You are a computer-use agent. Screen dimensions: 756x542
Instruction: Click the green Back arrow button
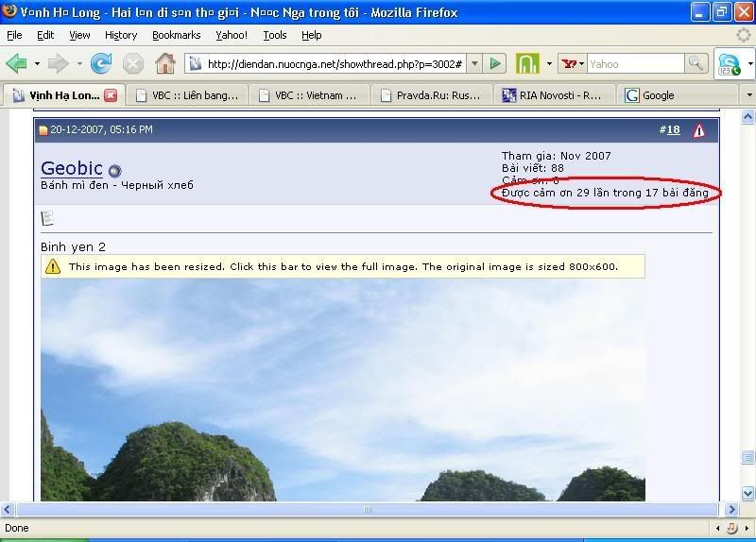pos(17,64)
